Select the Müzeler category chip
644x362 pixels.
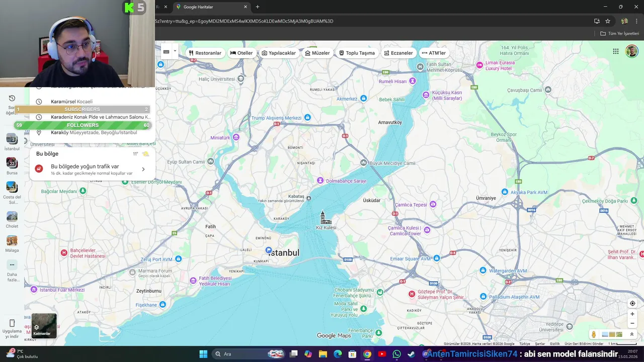tap(317, 53)
